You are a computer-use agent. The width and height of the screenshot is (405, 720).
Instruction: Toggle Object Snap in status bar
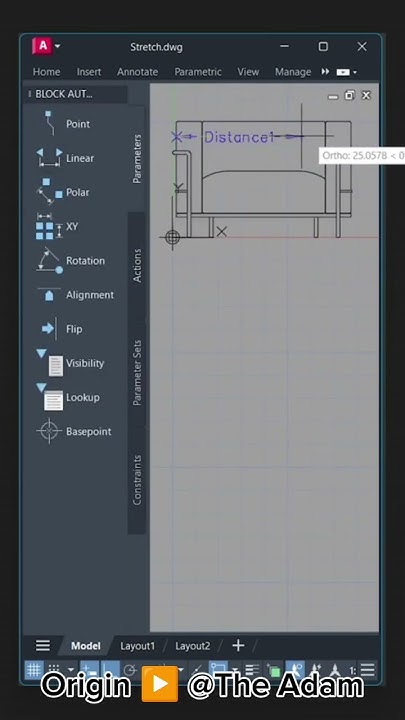pyautogui.click(x=219, y=670)
